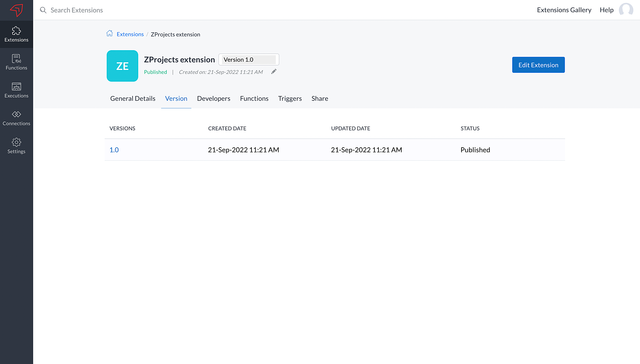Switch to the Developers tab

point(213,98)
